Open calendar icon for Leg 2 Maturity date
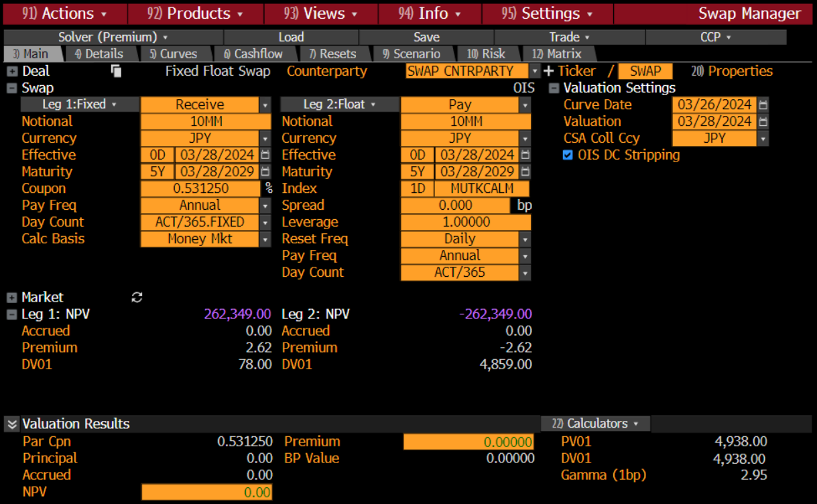The image size is (817, 504). coord(525,172)
